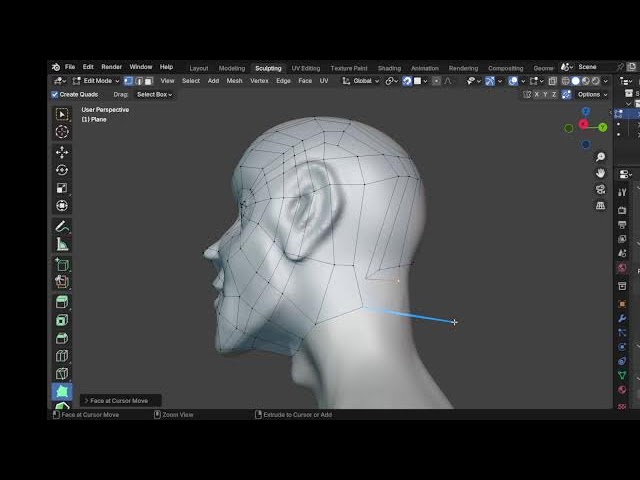Screen dimensions: 640x480
Task: Open the Object Data green triangle tab
Action: click(622, 375)
